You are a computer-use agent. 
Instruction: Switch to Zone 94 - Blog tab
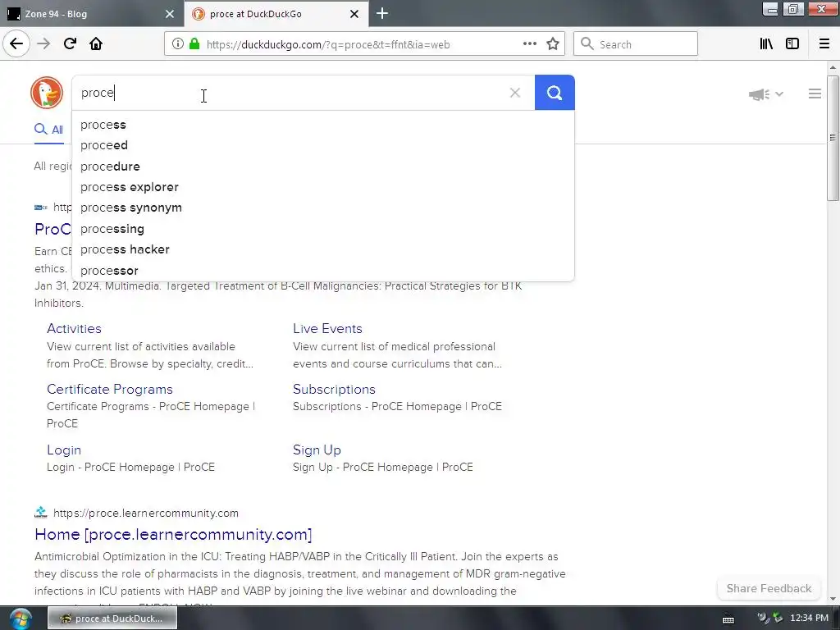(92, 14)
